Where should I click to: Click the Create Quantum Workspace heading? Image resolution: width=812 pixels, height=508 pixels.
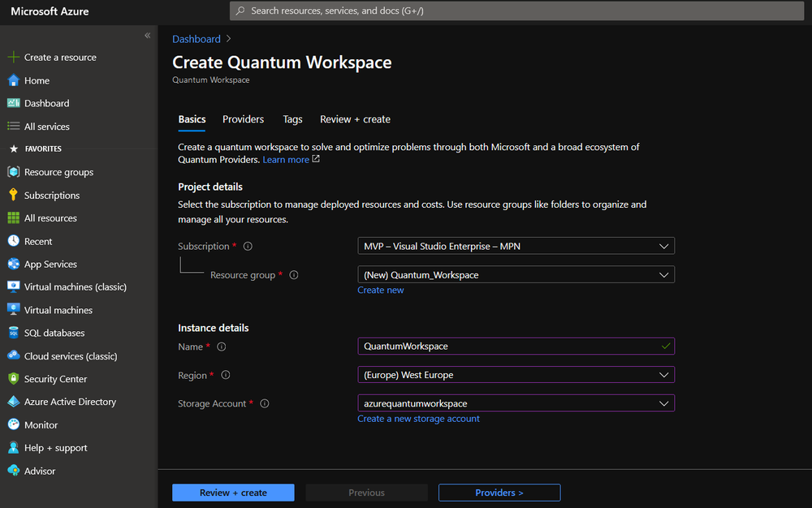click(x=282, y=62)
